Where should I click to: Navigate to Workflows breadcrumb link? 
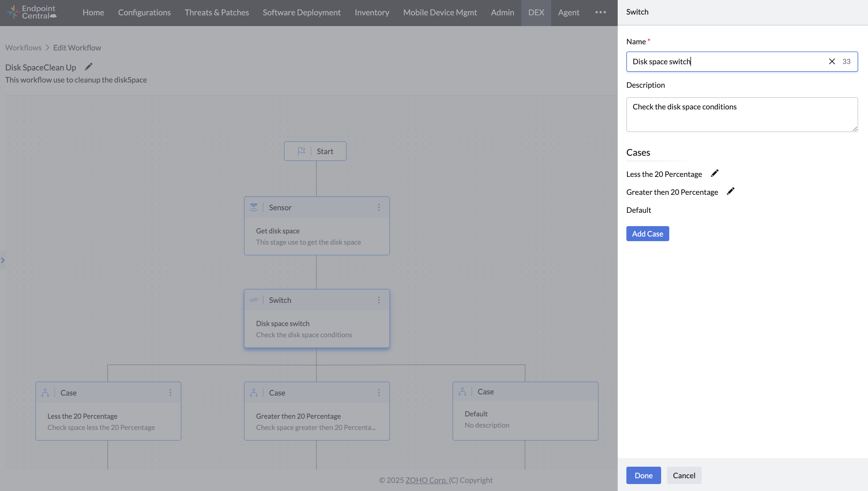(x=23, y=47)
